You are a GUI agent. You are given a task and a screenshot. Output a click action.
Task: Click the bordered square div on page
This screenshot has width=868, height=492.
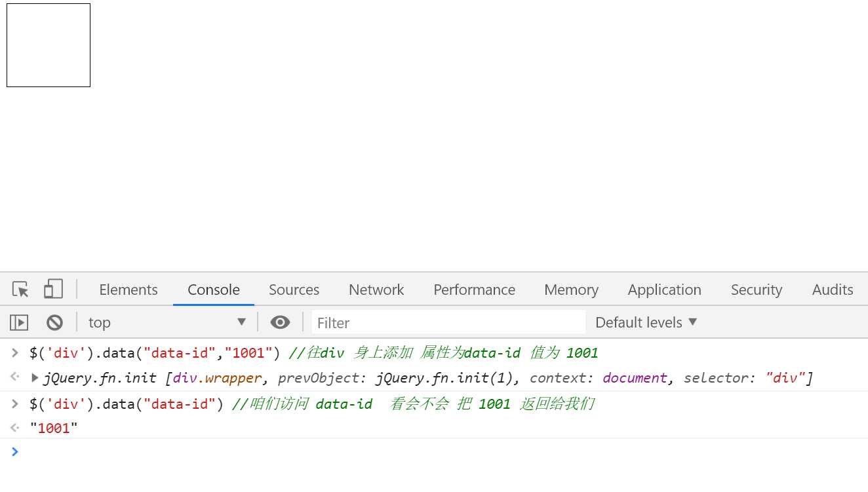[x=49, y=45]
